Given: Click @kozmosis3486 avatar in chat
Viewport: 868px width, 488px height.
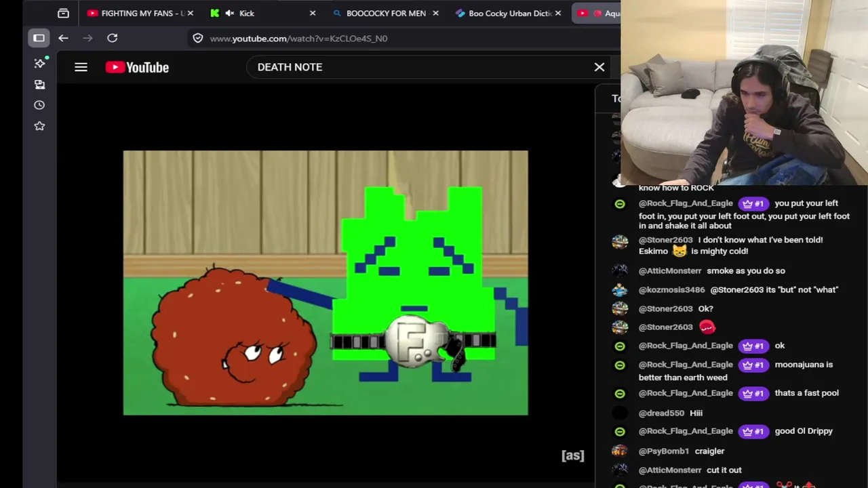Looking at the screenshot, I should pos(620,289).
